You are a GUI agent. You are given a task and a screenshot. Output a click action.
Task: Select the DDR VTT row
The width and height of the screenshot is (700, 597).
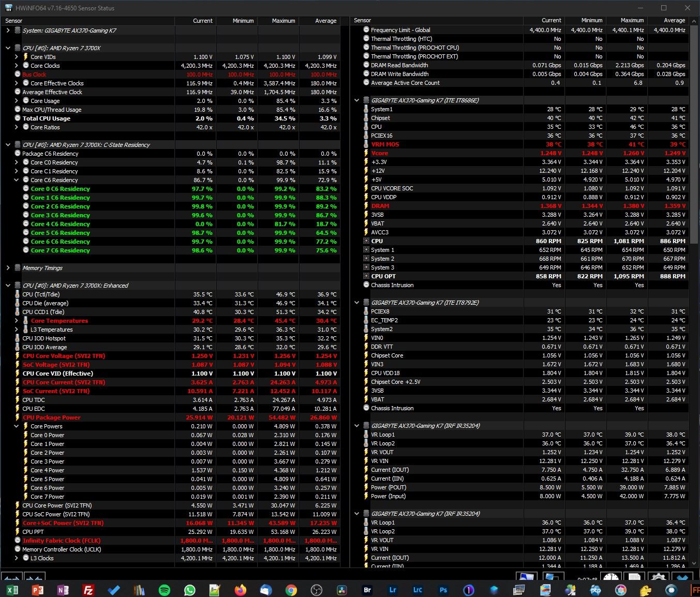[519, 347]
